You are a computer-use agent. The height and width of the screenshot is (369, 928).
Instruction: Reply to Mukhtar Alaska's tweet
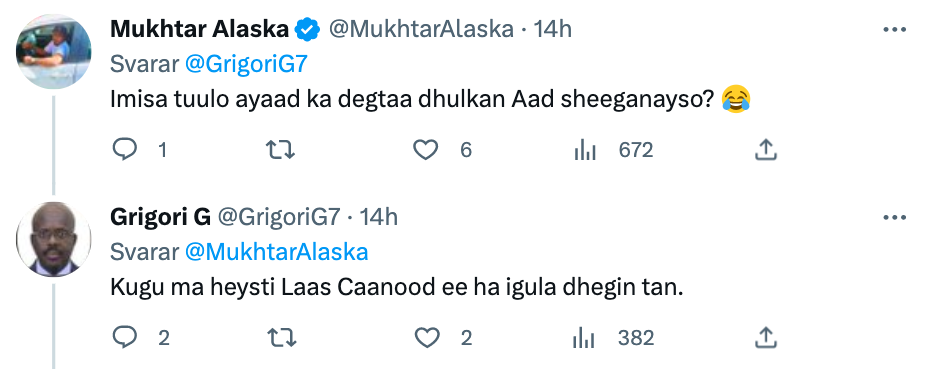125,150
